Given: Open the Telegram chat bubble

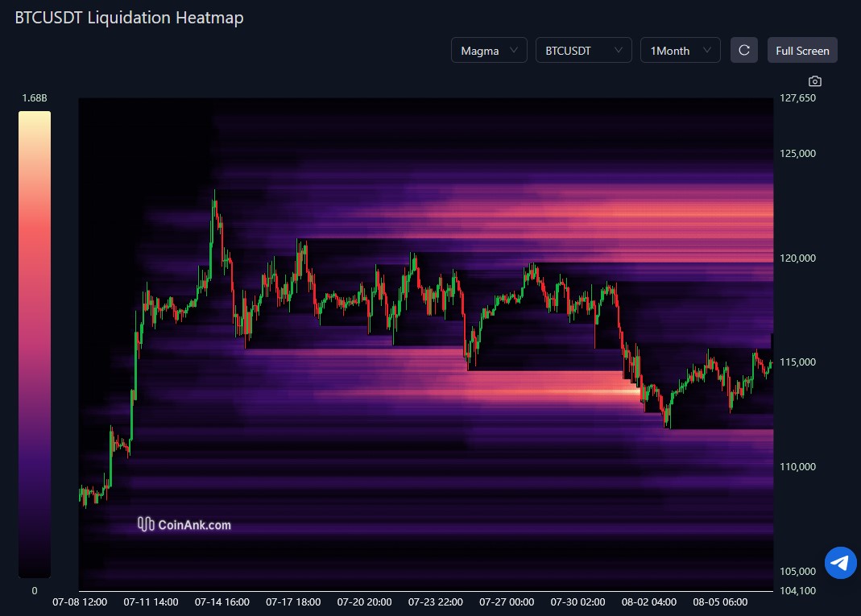Looking at the screenshot, I should click(841, 563).
